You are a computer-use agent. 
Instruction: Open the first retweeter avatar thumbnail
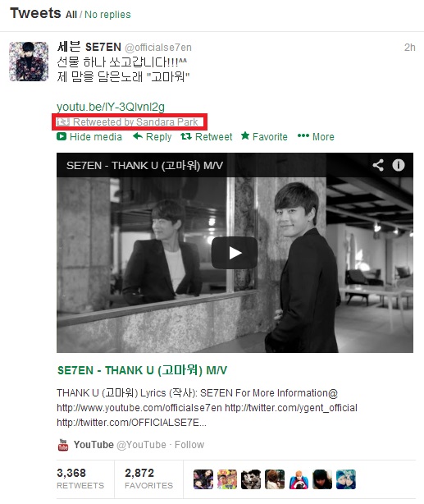pyautogui.click(x=203, y=479)
